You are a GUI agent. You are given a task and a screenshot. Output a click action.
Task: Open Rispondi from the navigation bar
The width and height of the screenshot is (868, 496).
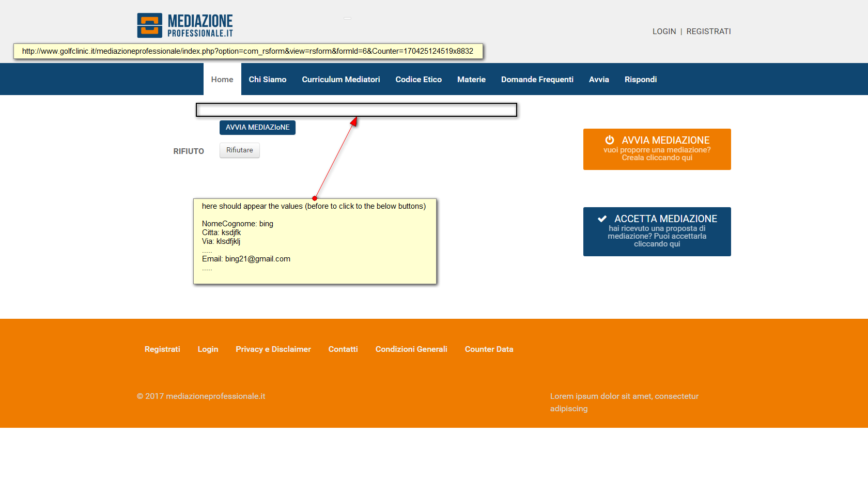point(641,79)
